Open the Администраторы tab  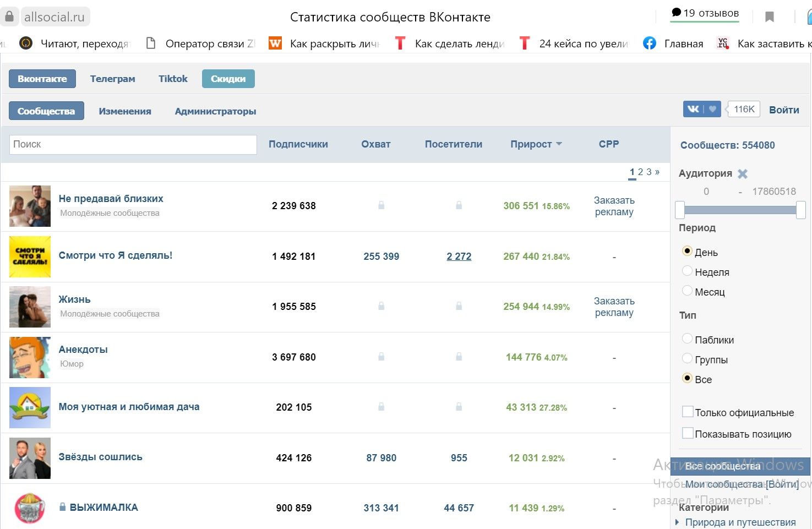click(x=215, y=111)
